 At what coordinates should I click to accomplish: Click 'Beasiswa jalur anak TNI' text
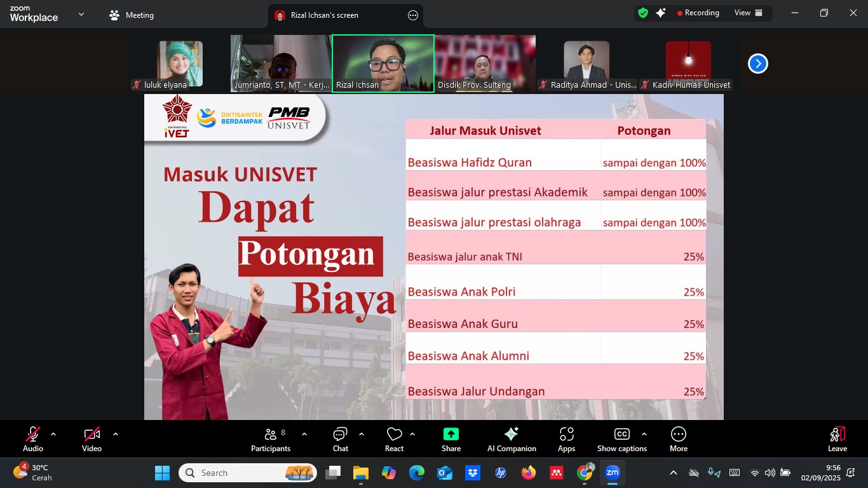coord(465,257)
